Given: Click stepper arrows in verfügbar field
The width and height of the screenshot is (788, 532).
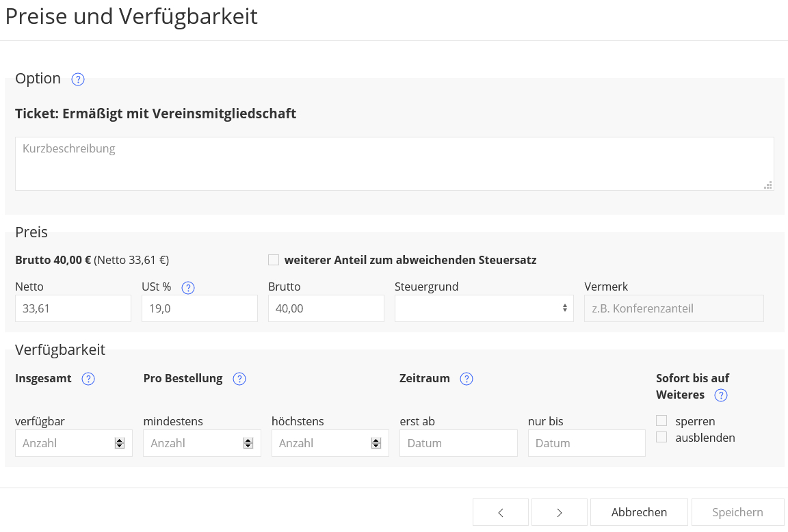Looking at the screenshot, I should (x=120, y=443).
